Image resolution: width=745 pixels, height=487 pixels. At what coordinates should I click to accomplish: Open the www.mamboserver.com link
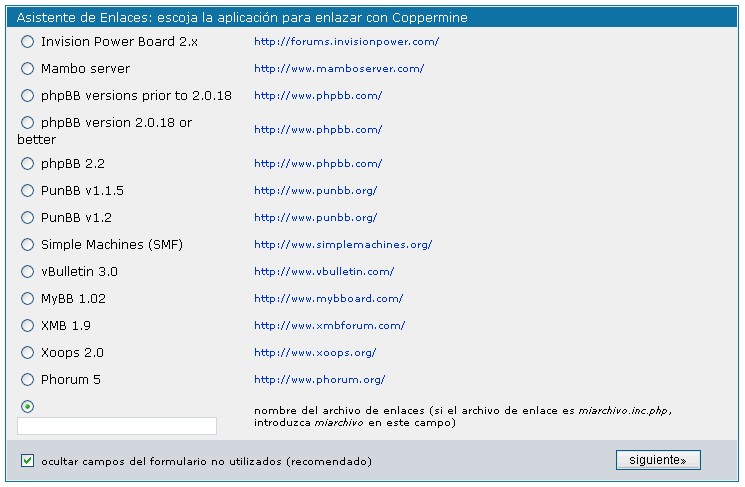pos(339,69)
